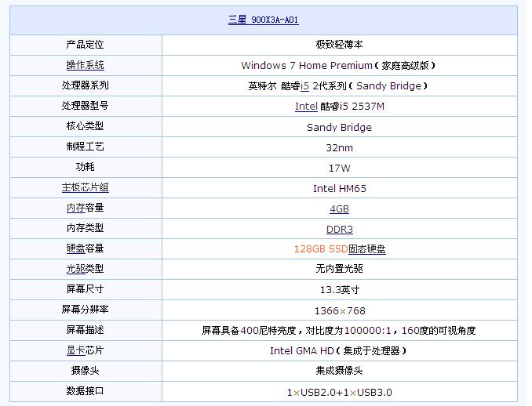The width and height of the screenshot is (532, 406).
Task: Open the 主板芯片组 label link
Action: pos(86,187)
